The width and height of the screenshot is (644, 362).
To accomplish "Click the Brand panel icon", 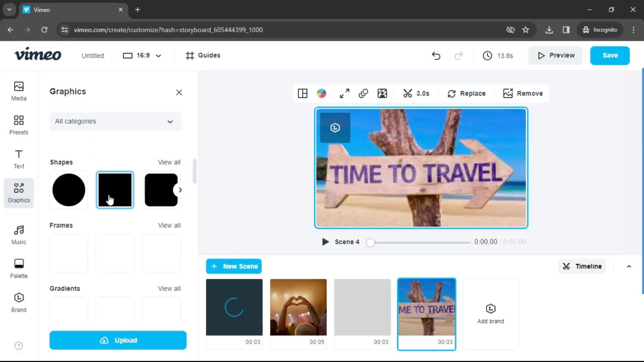I will (18, 302).
